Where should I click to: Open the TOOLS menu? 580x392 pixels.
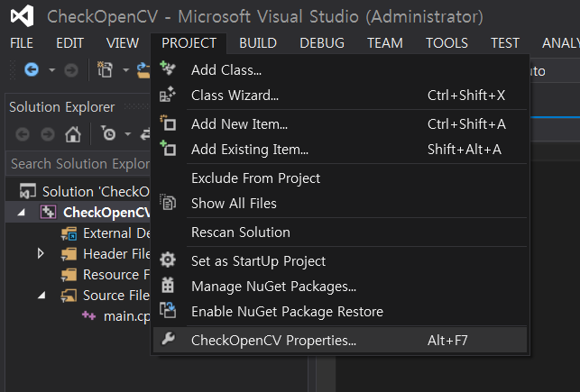click(x=447, y=43)
